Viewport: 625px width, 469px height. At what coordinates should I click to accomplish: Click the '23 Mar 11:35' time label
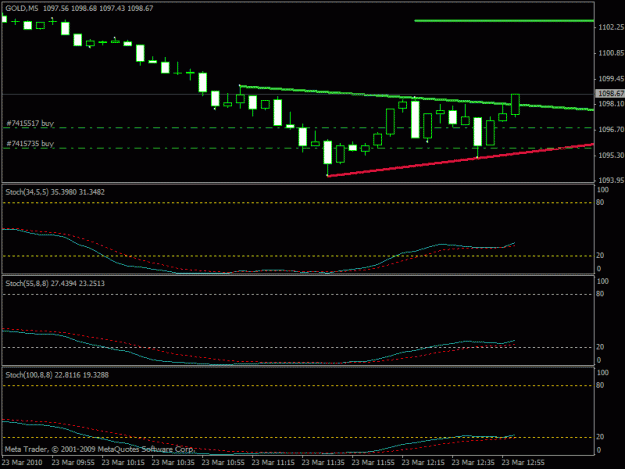[323, 462]
